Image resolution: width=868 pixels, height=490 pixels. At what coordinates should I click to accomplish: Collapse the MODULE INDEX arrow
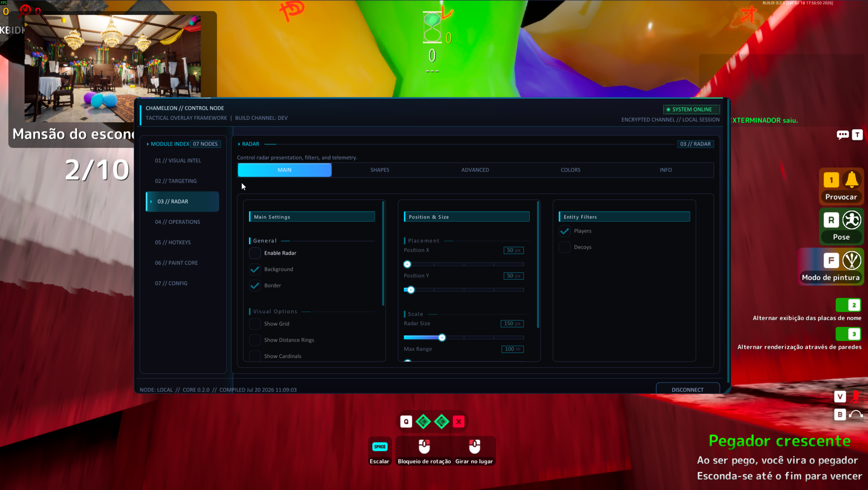148,144
